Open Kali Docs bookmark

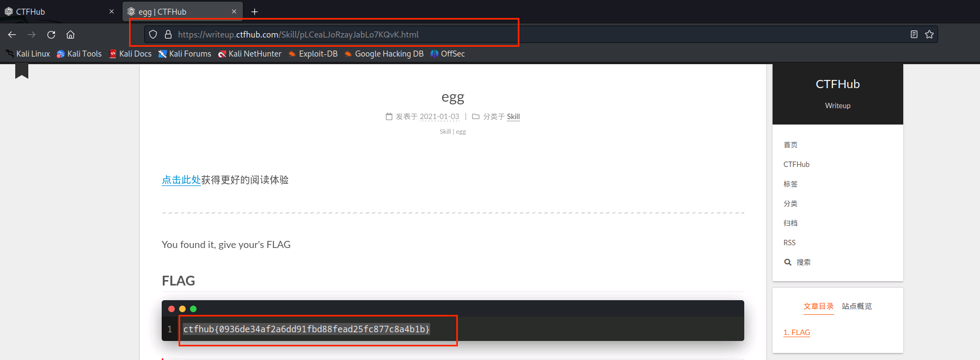click(131, 54)
